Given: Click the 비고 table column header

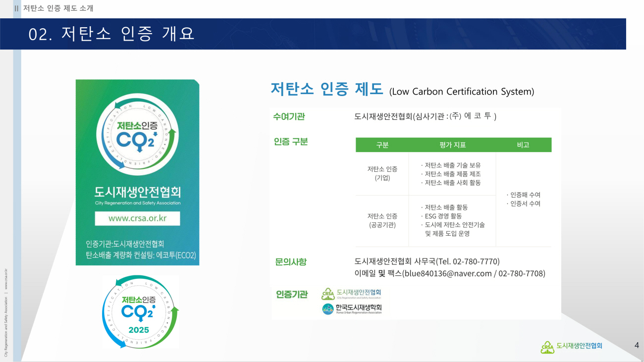Looking at the screenshot, I should point(523,145).
